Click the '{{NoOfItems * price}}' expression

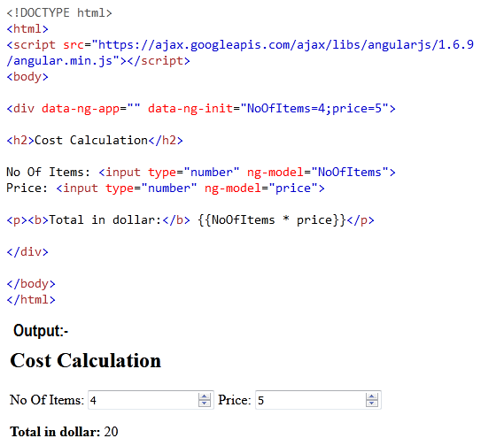(272, 220)
